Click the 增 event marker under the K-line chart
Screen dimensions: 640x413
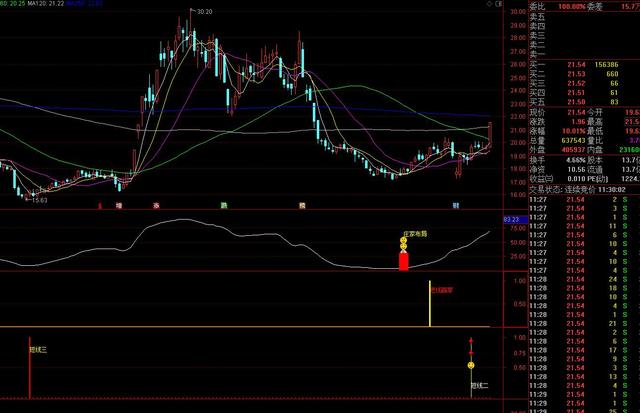pyautogui.click(x=119, y=205)
